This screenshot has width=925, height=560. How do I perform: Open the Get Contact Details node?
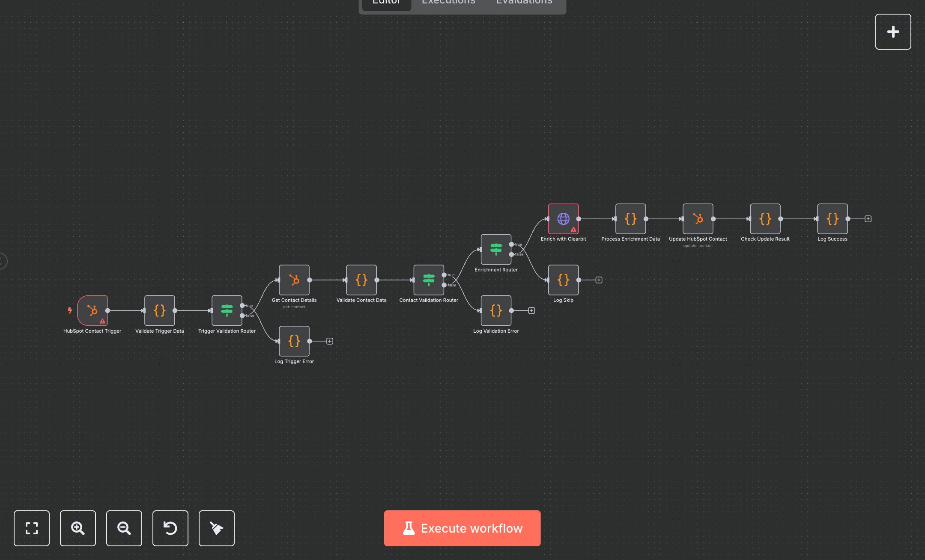pos(294,280)
